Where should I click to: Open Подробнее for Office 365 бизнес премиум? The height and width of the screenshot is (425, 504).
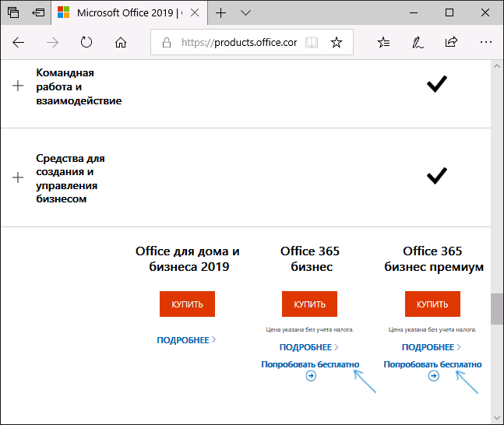point(432,347)
